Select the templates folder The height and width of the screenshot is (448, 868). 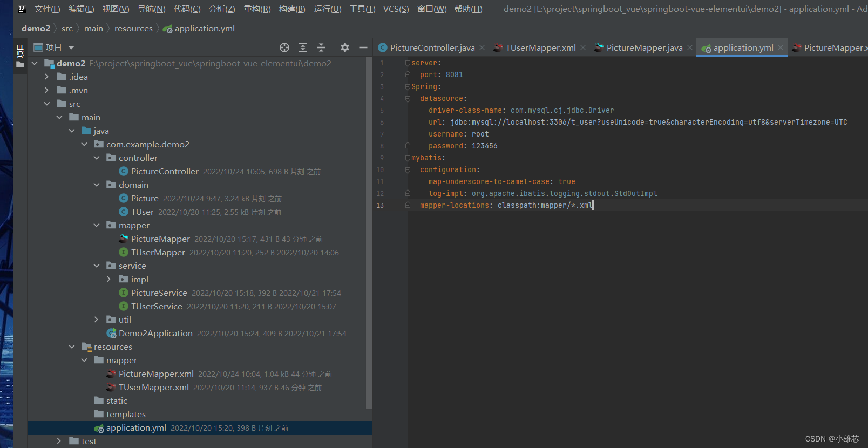coord(126,414)
